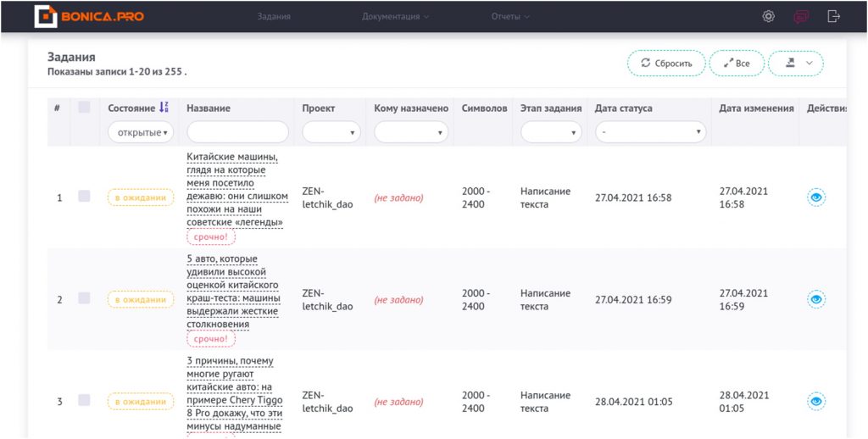Click the Название search input field
Image resolution: width=868 pixels, height=439 pixels.
[237, 132]
